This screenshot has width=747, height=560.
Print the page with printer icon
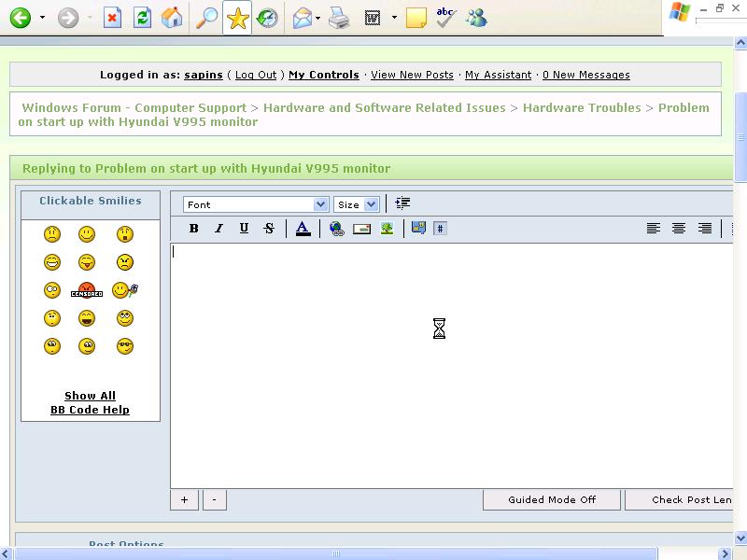click(x=339, y=18)
